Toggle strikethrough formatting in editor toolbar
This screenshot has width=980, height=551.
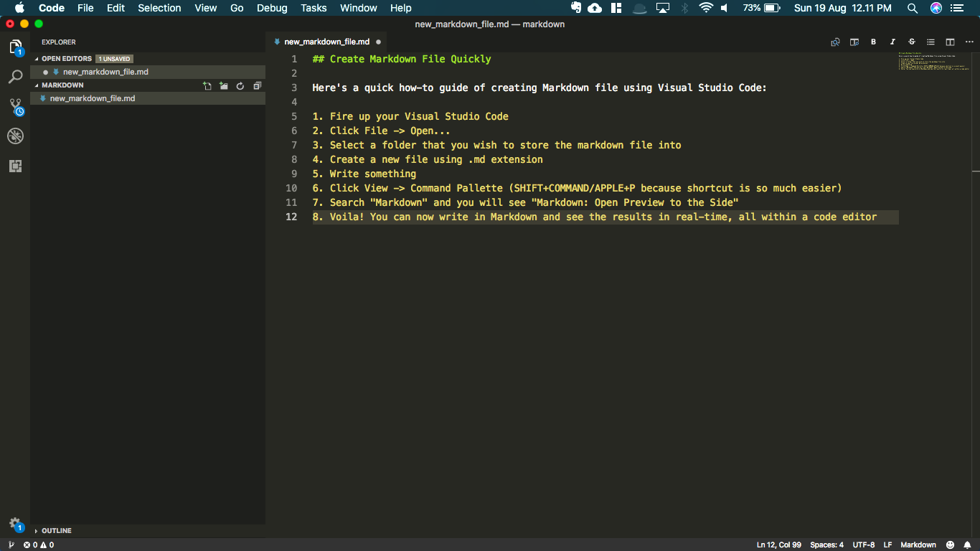[x=912, y=42]
